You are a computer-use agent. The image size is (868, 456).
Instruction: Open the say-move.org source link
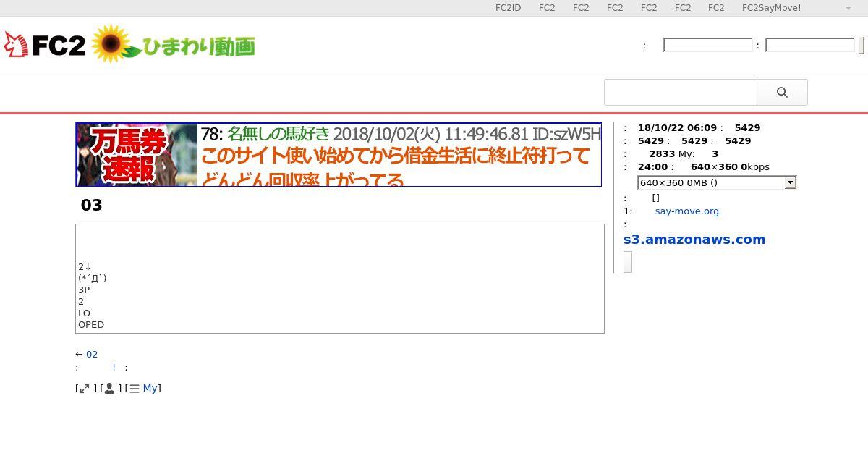coord(687,211)
